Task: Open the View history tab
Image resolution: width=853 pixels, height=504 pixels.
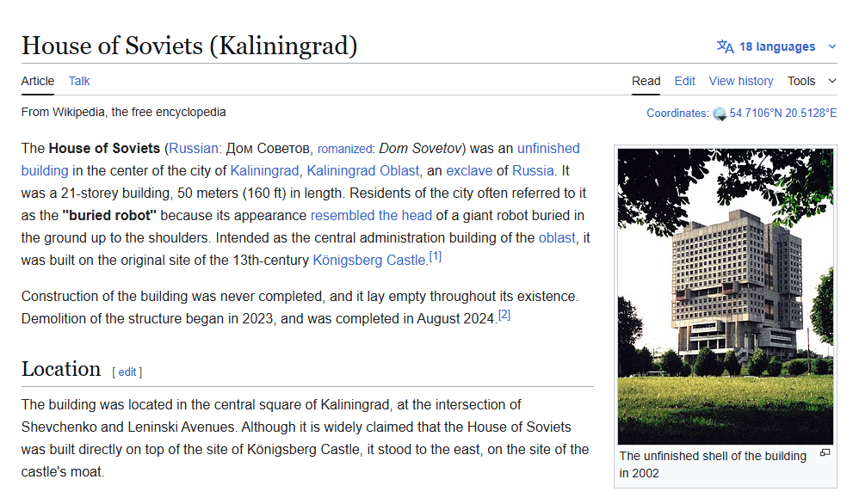Action: [740, 81]
